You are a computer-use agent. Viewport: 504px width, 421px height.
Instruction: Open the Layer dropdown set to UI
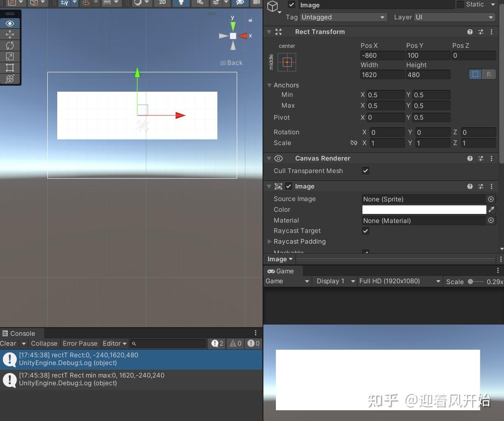coord(455,17)
